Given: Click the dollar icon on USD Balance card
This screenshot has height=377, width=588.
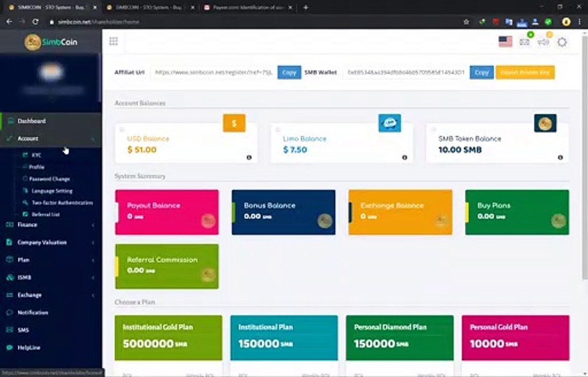Looking at the screenshot, I should click(234, 123).
